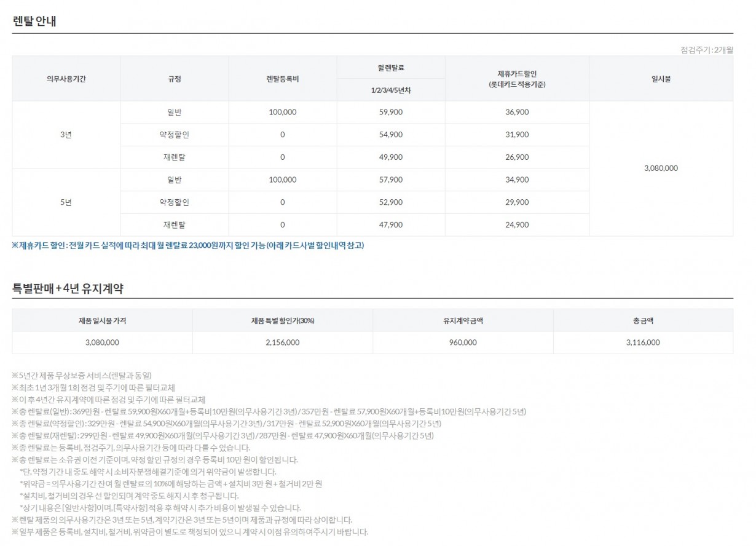Image resolution: width=756 pixels, height=546 pixels.
Task: Select the 57,900 monthly rental fee cell
Action: pos(391,180)
